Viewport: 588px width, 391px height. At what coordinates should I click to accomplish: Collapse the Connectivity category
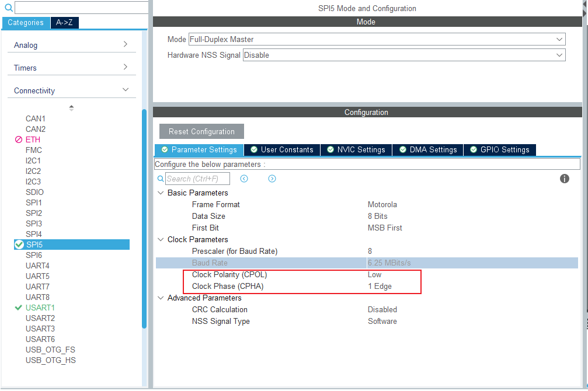click(x=71, y=90)
